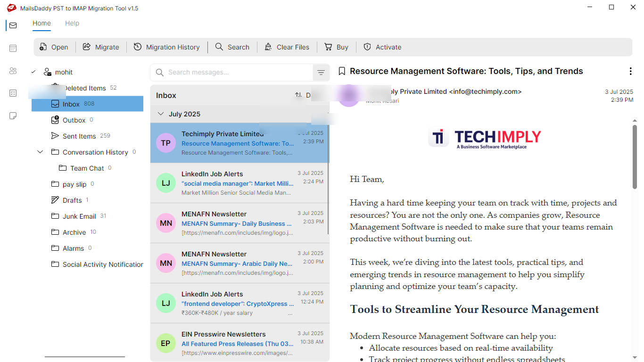Open LinkedIn social media manager email
Viewport: 644px width, 362px height.
(x=239, y=183)
